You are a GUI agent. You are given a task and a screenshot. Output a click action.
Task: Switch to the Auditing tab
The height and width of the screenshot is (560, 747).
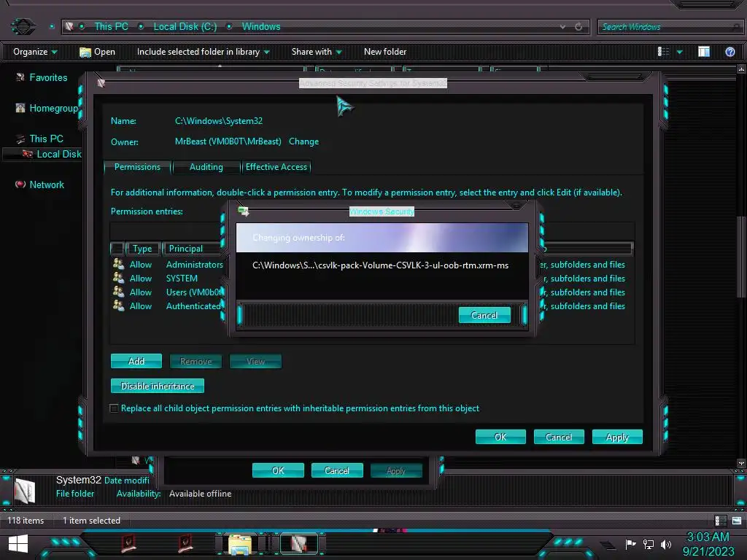coord(206,167)
